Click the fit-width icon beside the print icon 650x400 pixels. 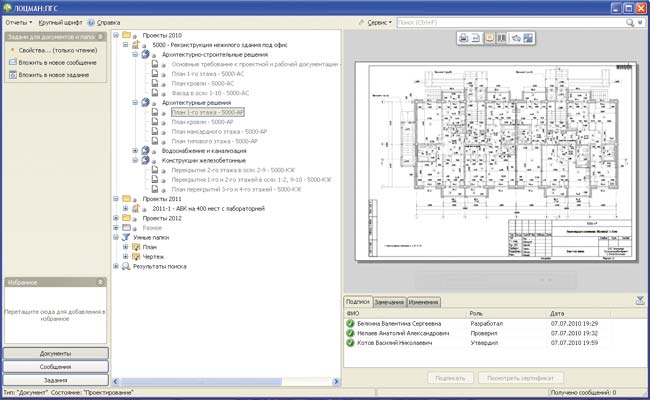476,38
